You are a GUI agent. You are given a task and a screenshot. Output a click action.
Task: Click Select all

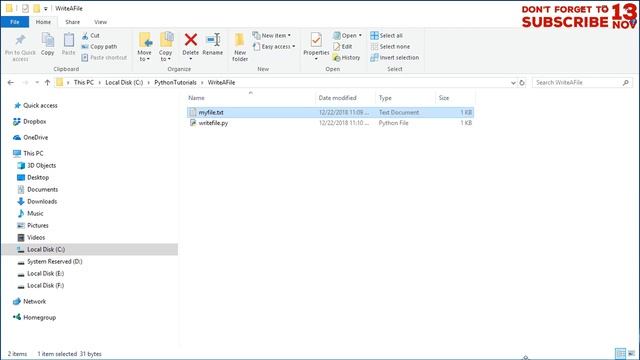387,36
